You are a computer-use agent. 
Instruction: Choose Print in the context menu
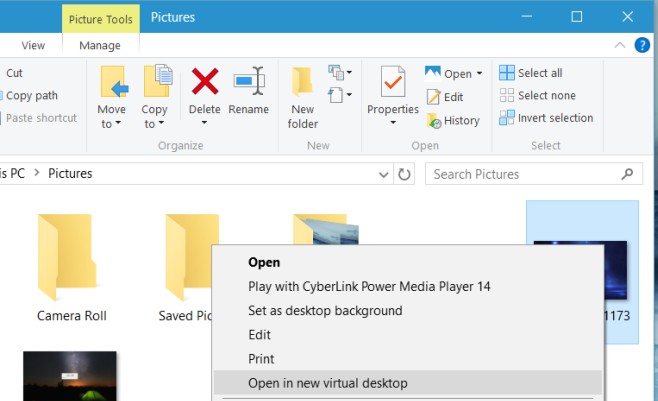point(261,359)
